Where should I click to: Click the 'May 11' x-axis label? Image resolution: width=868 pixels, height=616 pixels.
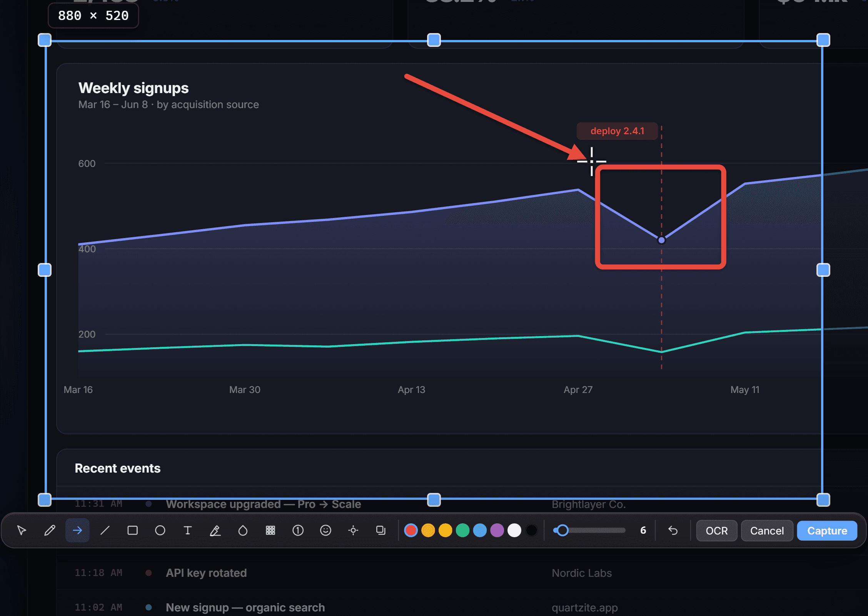click(745, 390)
